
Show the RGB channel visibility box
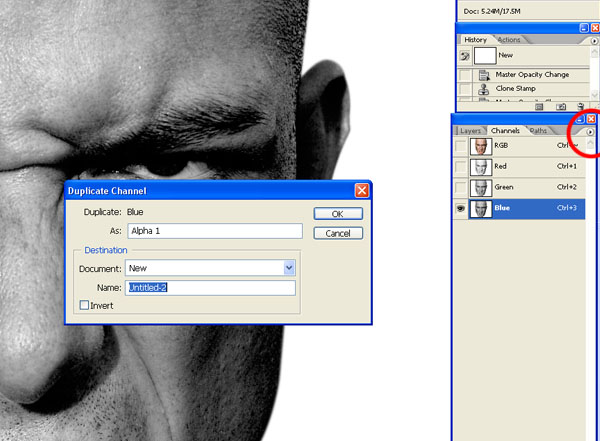pos(461,146)
